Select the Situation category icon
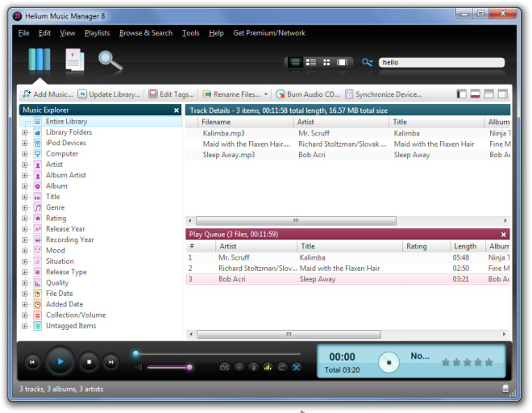 point(38,261)
